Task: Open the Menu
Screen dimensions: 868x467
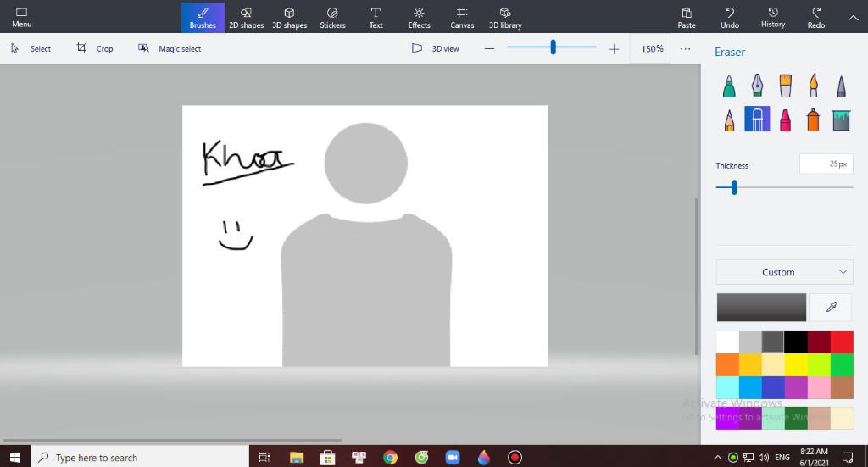Action: (x=21, y=18)
